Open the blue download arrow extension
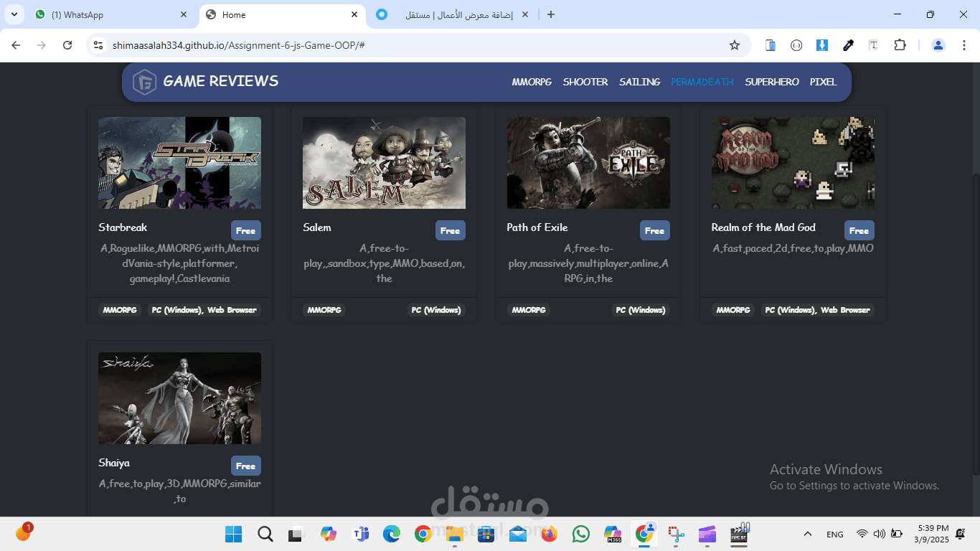 (822, 45)
